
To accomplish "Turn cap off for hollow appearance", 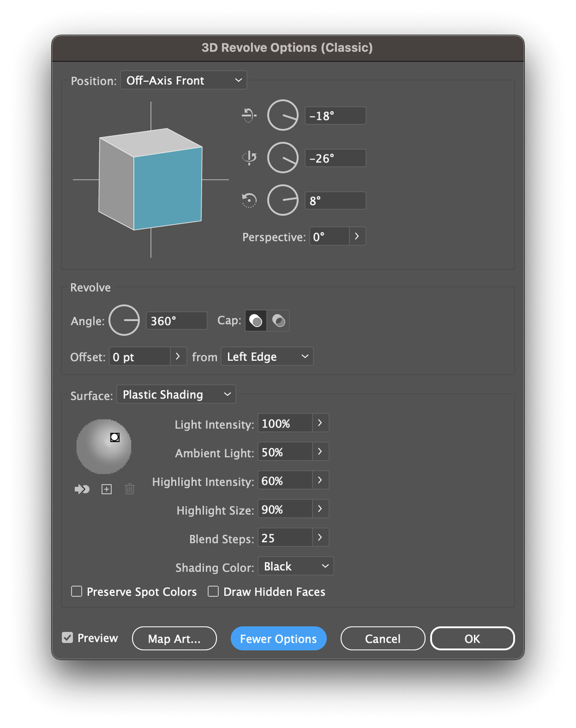I will pos(279,320).
